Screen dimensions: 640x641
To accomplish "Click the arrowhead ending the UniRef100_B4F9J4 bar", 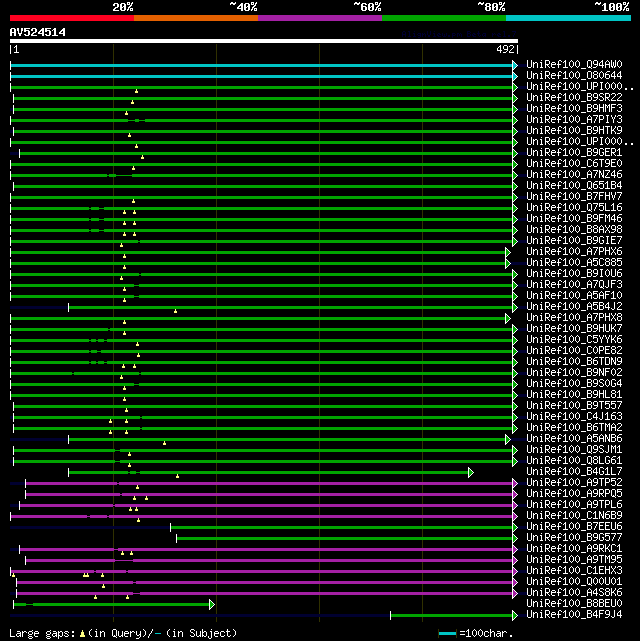I will pos(515,615).
